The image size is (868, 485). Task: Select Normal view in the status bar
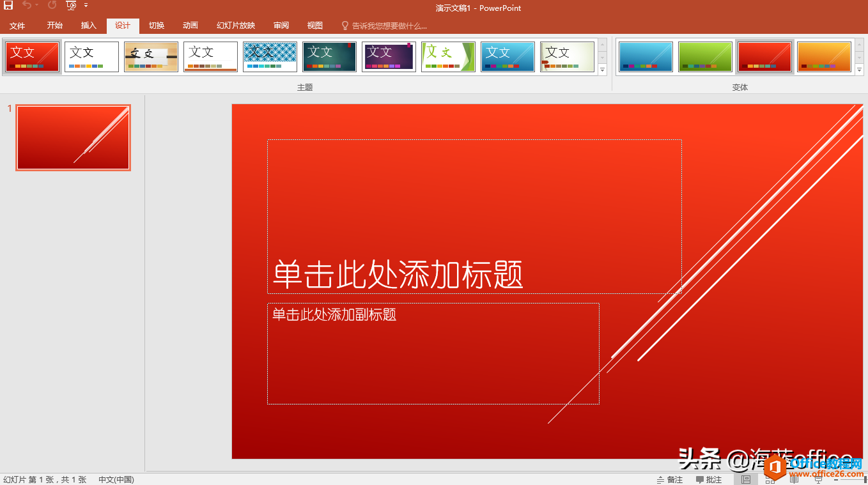pyautogui.click(x=745, y=479)
